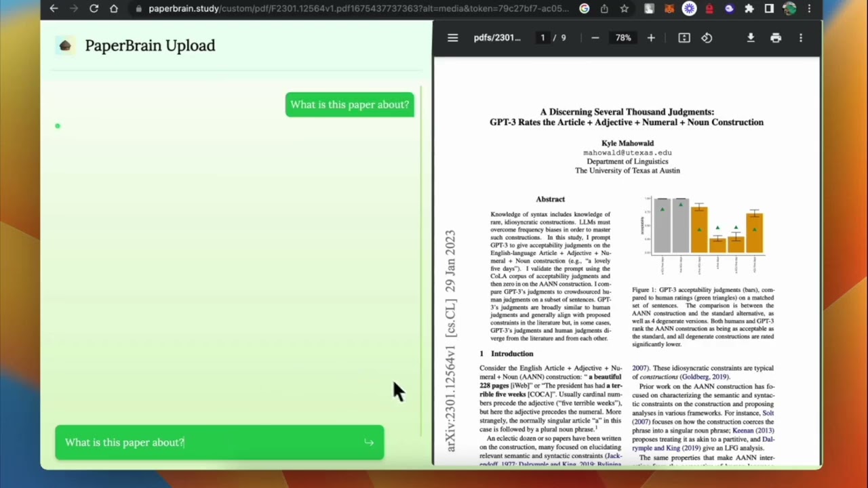Viewport: 868px width, 488px height.
Task: Print the PDF document
Action: [776, 38]
